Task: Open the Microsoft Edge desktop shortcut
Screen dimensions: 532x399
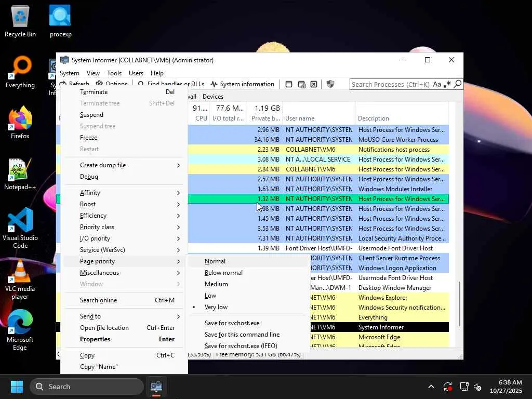Action: tap(20, 330)
